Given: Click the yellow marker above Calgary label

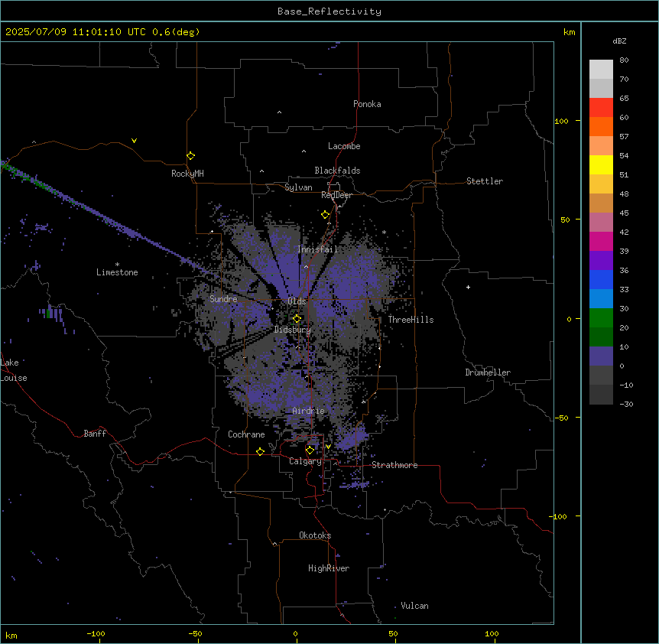Looking at the screenshot, I should point(310,450).
